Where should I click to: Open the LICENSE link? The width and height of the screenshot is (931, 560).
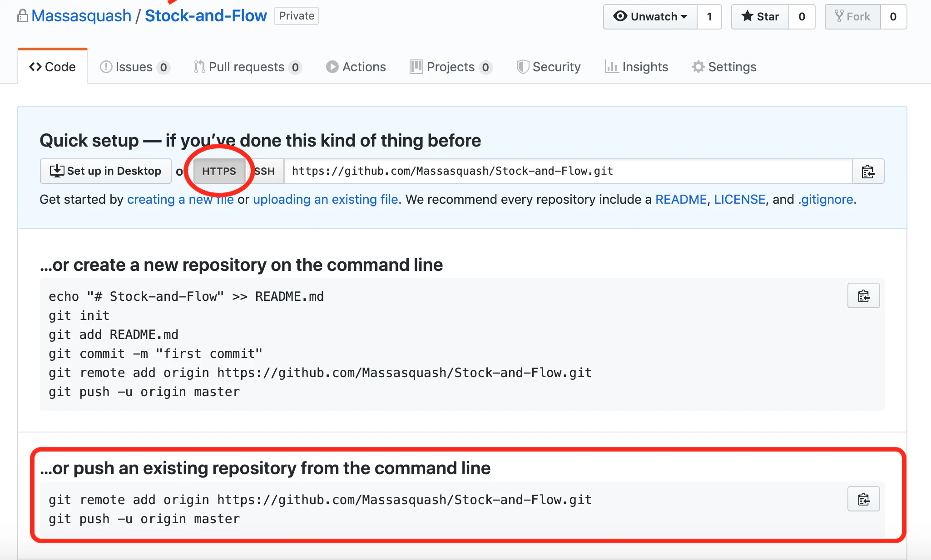click(739, 200)
